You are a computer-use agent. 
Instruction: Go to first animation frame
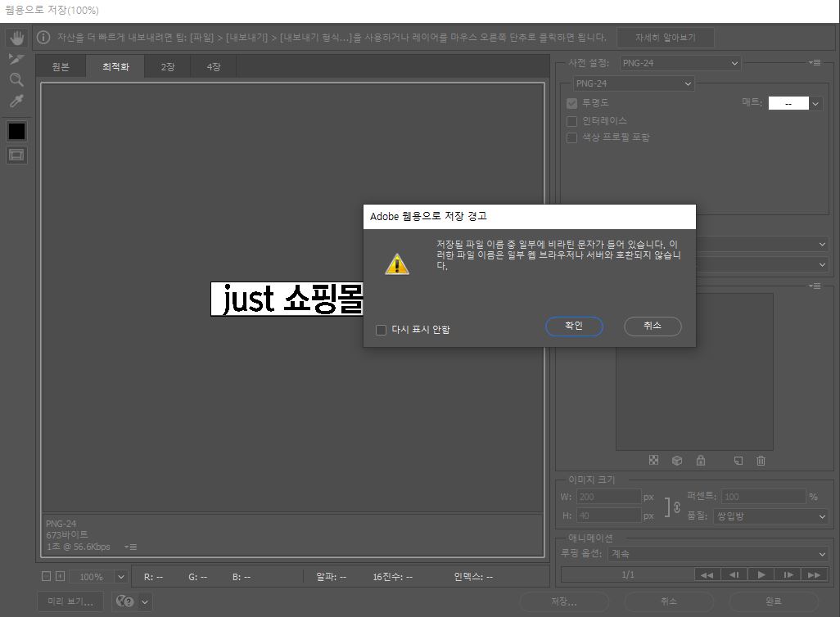click(707, 574)
